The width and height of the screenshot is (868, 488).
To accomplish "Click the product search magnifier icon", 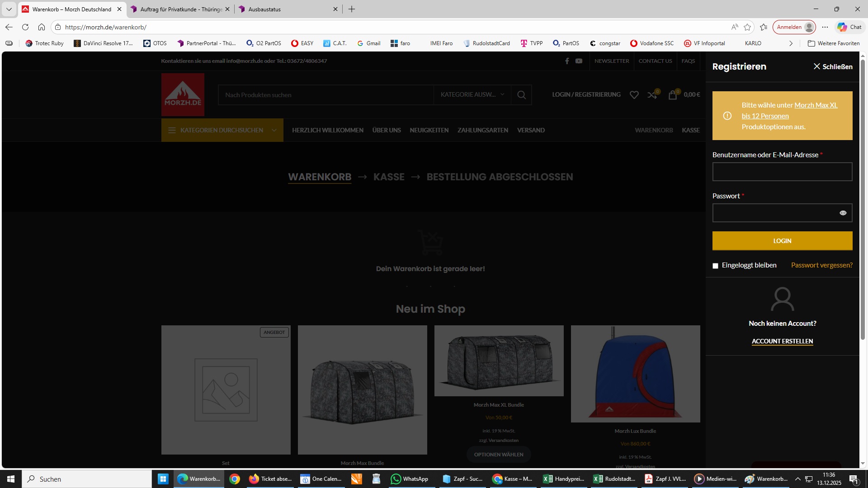I will click(521, 95).
